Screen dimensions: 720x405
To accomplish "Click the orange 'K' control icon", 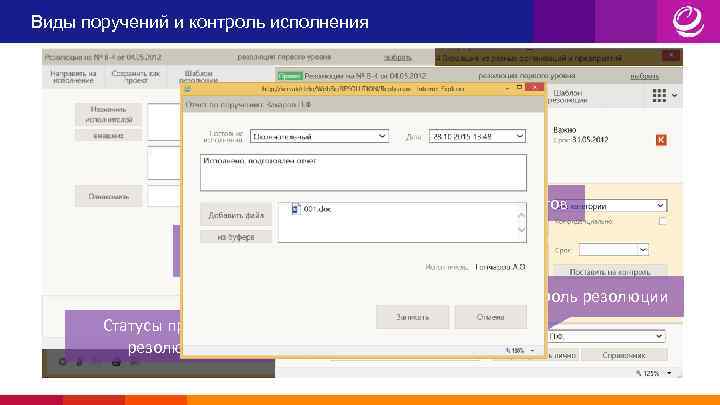I will tap(661, 140).
